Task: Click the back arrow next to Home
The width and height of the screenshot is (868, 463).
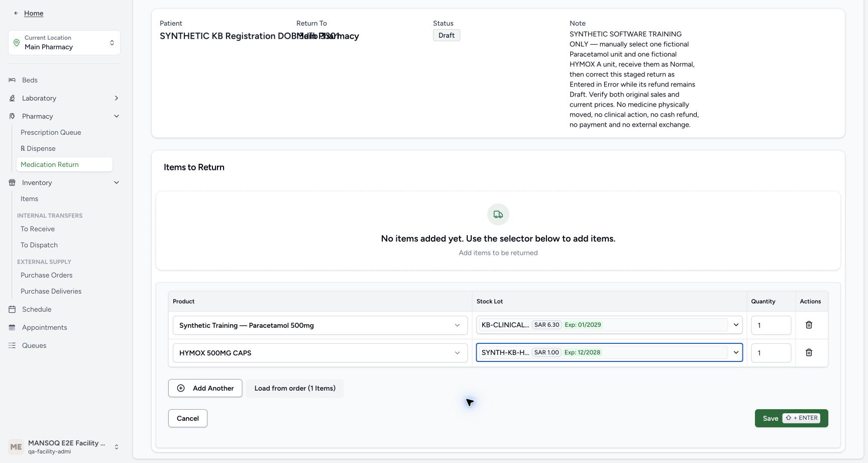Action: [x=16, y=13]
